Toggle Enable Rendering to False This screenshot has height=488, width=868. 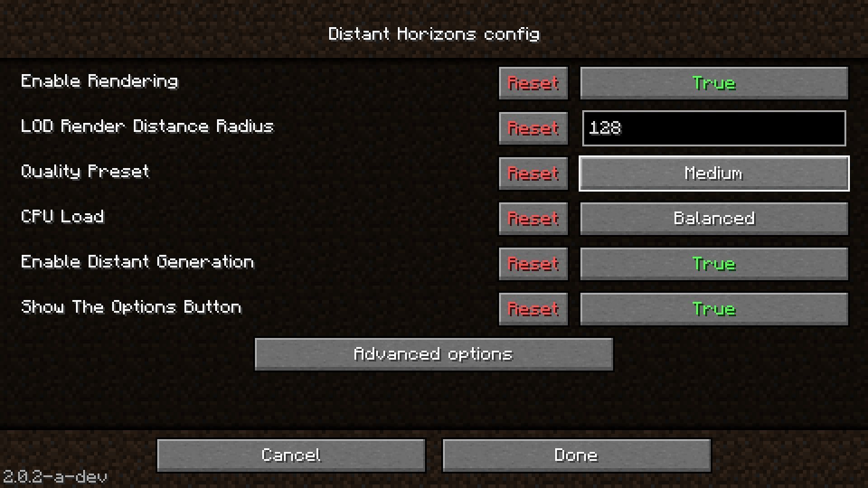[x=713, y=82]
